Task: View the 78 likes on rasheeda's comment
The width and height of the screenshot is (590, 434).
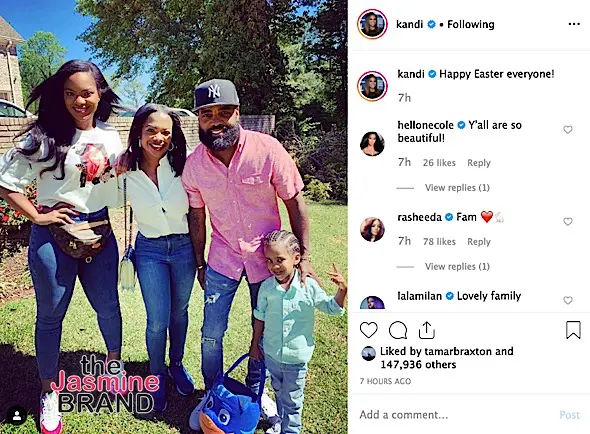Action: pos(439,242)
